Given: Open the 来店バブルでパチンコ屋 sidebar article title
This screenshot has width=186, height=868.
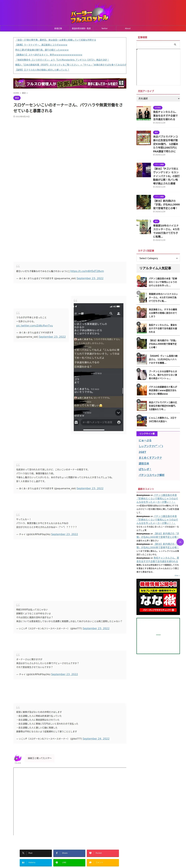Looking at the screenshot, I should 166,144.
